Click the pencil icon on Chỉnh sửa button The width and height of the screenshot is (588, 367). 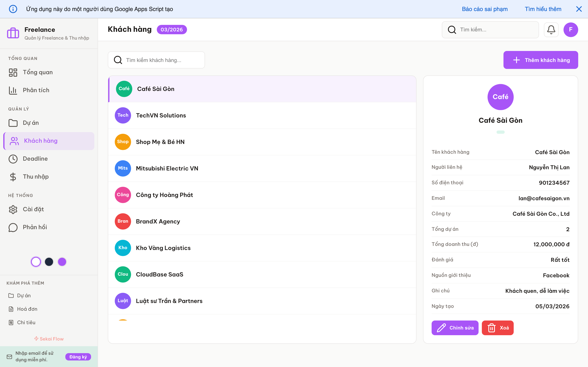[441, 328]
